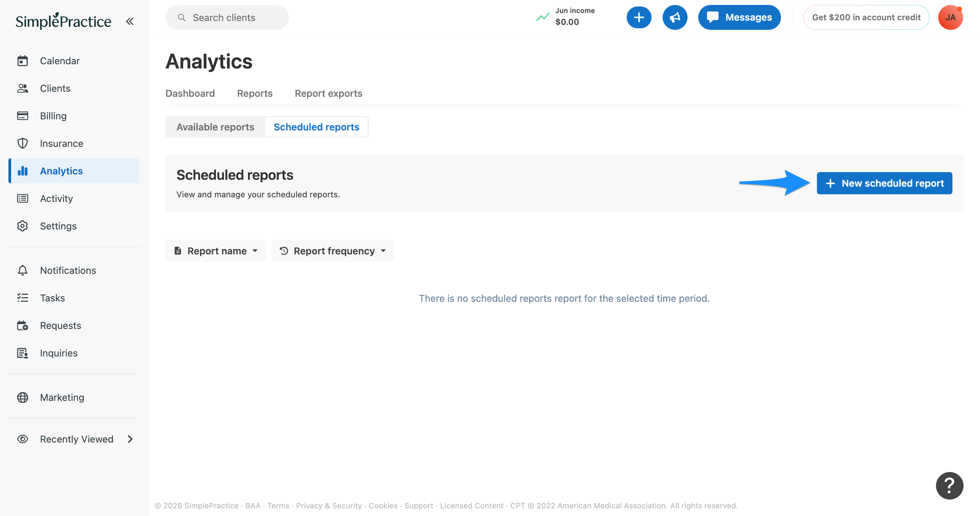Click the Settings gear icon

[23, 226]
